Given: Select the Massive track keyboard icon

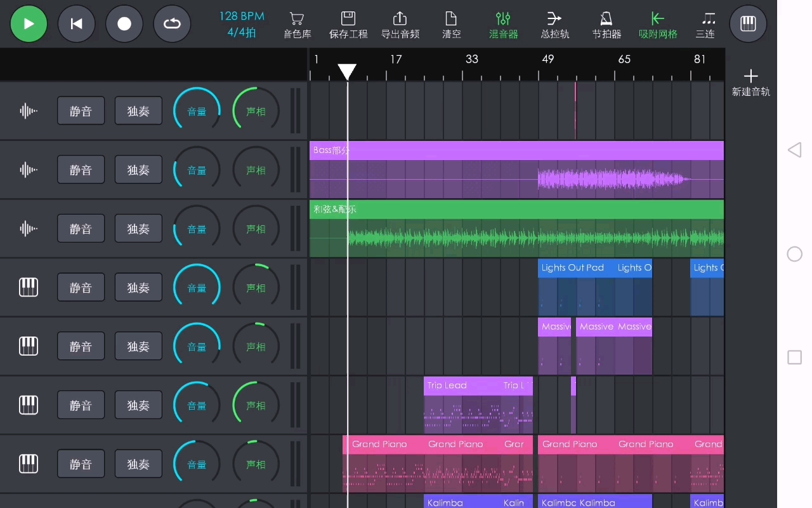Looking at the screenshot, I should [x=29, y=346].
